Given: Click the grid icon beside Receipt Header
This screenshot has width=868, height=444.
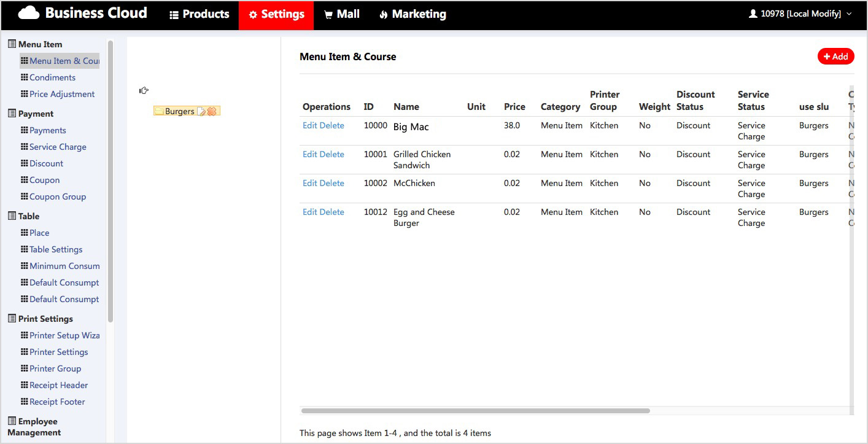Looking at the screenshot, I should (25, 385).
